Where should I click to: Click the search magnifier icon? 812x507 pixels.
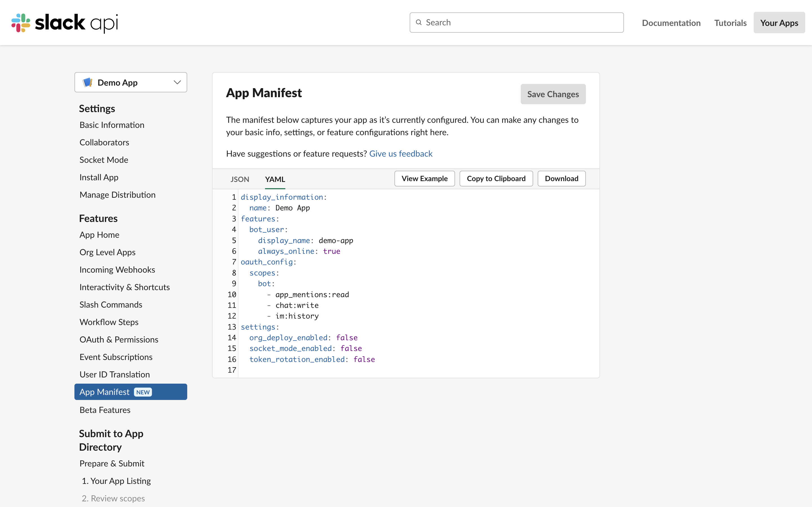coord(418,23)
